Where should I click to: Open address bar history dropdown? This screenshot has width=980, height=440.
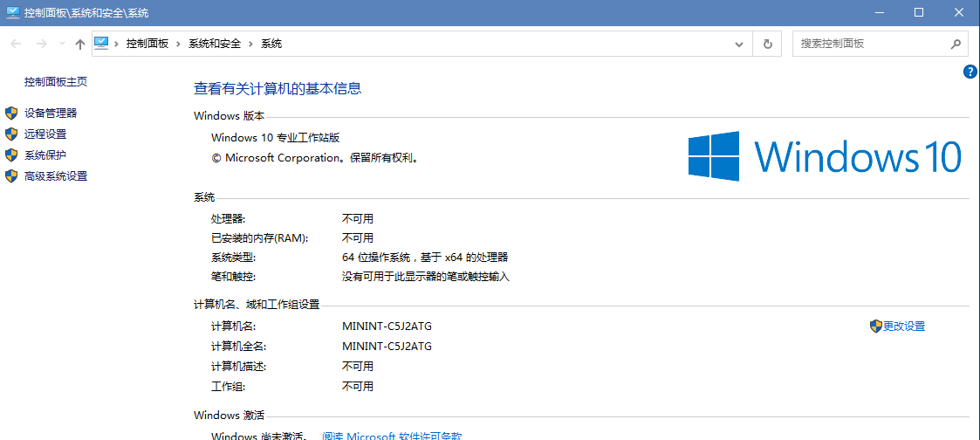click(x=739, y=45)
